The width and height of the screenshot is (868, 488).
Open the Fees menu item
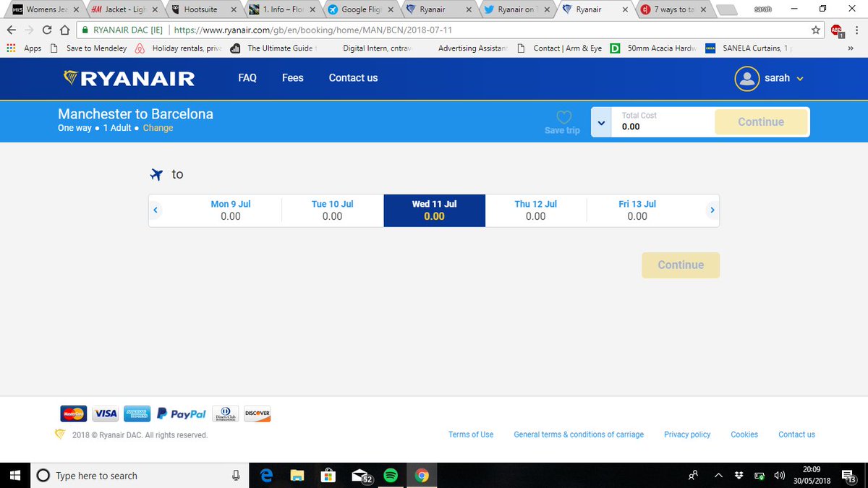pos(293,78)
